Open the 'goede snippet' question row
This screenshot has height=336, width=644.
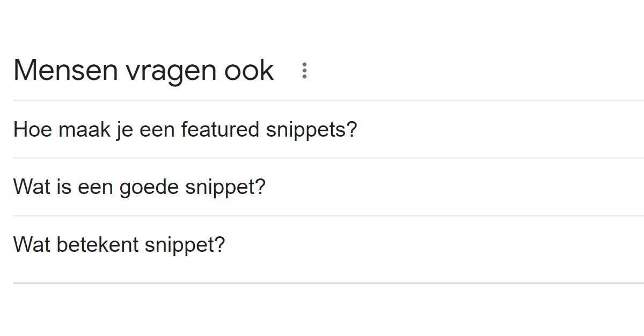(140, 186)
